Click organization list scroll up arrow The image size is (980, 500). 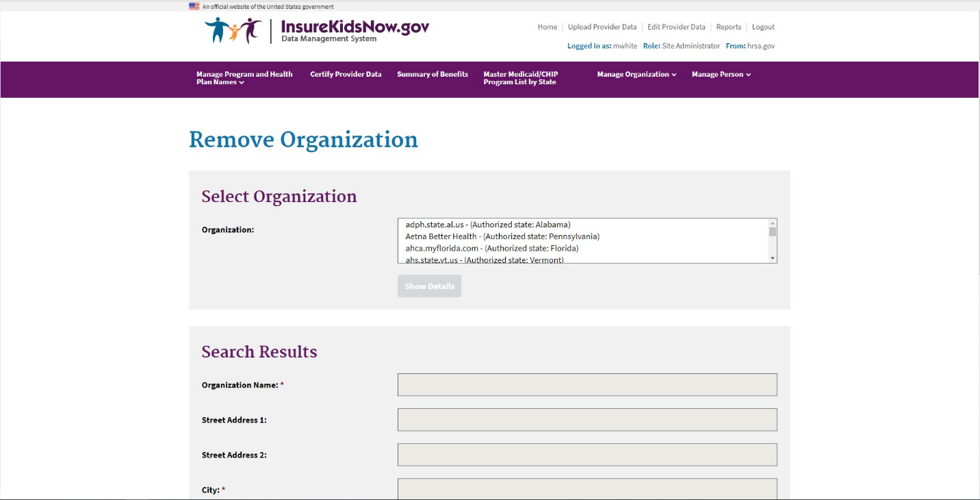(773, 223)
